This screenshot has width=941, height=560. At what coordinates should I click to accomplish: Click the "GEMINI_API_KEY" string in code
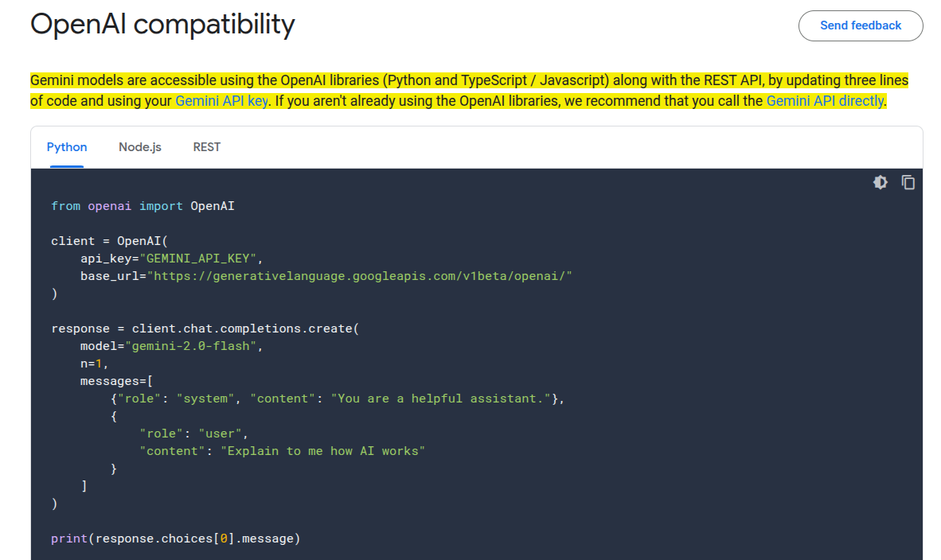point(198,259)
